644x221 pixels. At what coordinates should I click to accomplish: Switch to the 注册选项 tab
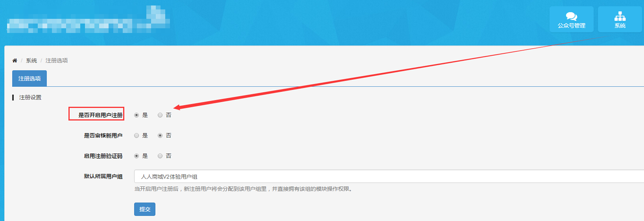tap(30, 79)
